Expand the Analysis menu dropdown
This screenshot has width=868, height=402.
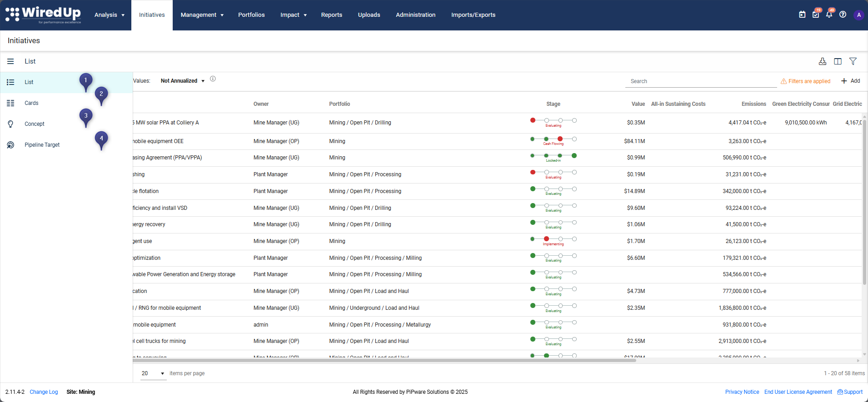[x=110, y=15]
